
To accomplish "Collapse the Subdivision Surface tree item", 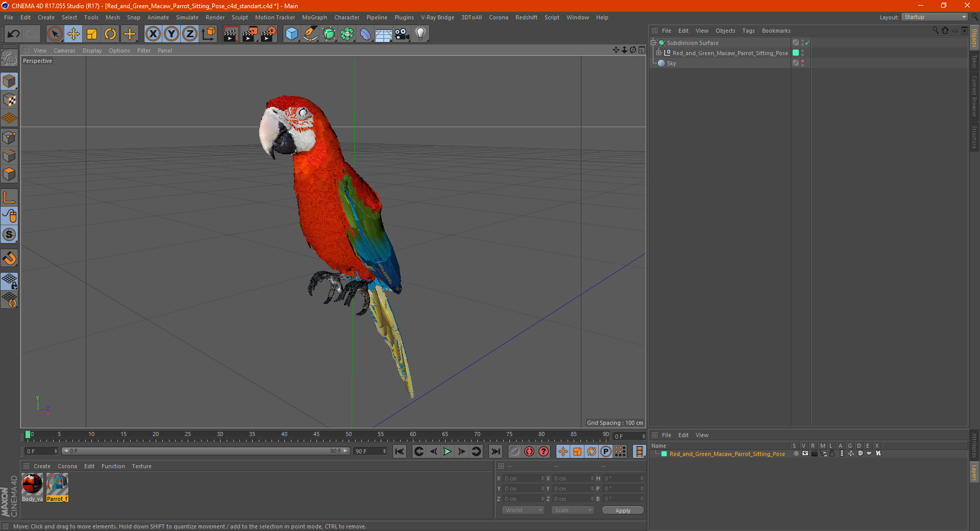I will point(653,43).
